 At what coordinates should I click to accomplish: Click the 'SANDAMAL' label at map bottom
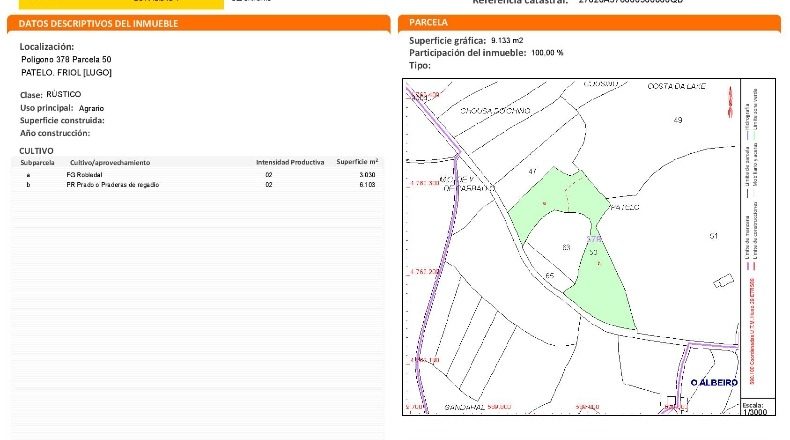pos(465,407)
